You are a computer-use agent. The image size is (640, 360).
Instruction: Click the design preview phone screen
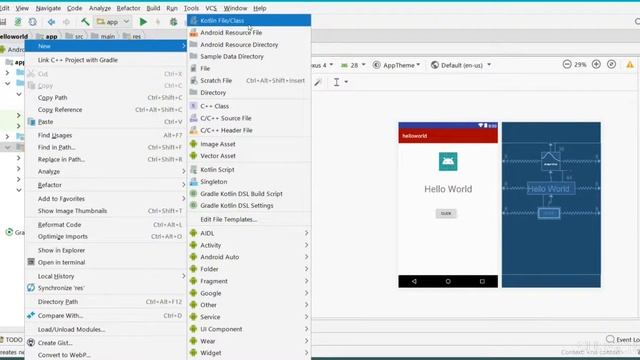[x=448, y=204]
